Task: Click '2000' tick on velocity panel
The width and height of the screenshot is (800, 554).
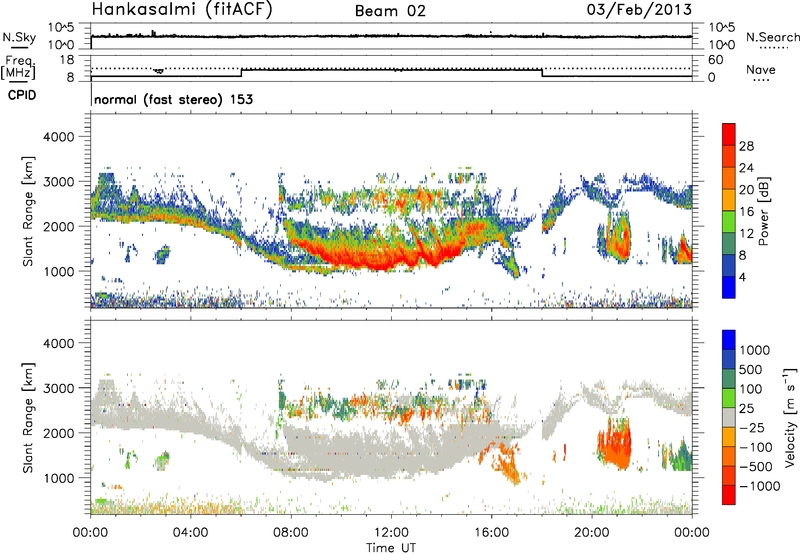Action: pyautogui.click(x=59, y=433)
